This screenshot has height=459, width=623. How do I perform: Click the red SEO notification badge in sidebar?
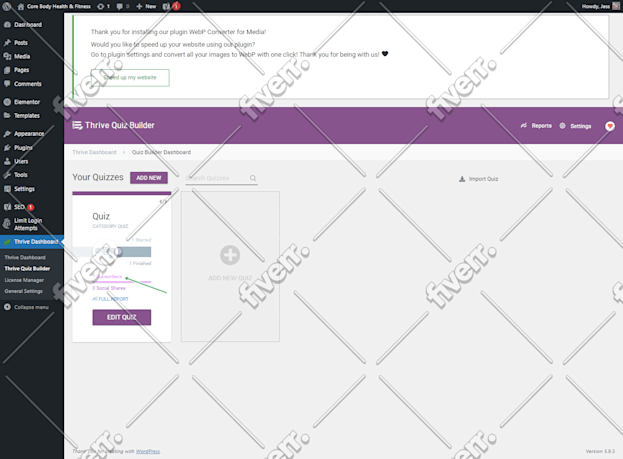coord(31,207)
